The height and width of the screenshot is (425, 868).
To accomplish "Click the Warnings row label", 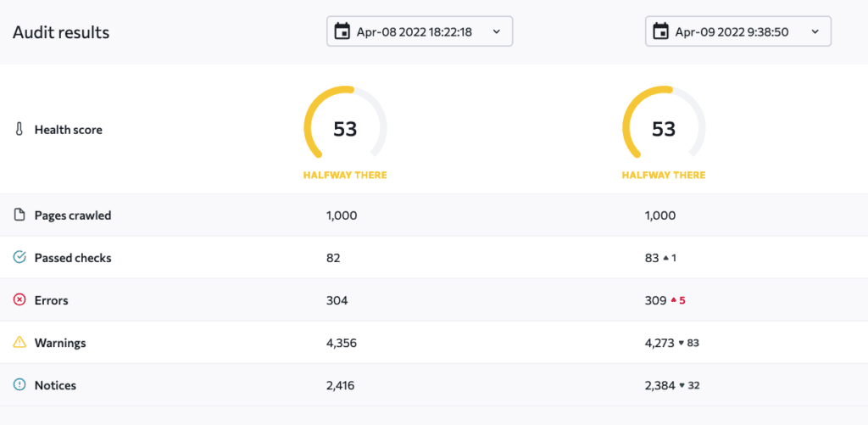I will (x=59, y=343).
